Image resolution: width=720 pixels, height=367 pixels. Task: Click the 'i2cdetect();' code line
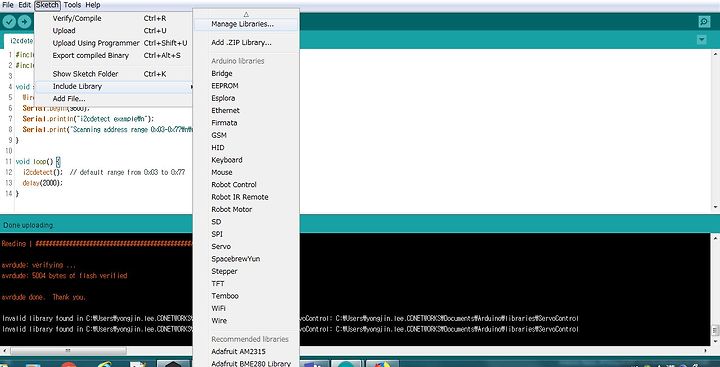(103, 173)
